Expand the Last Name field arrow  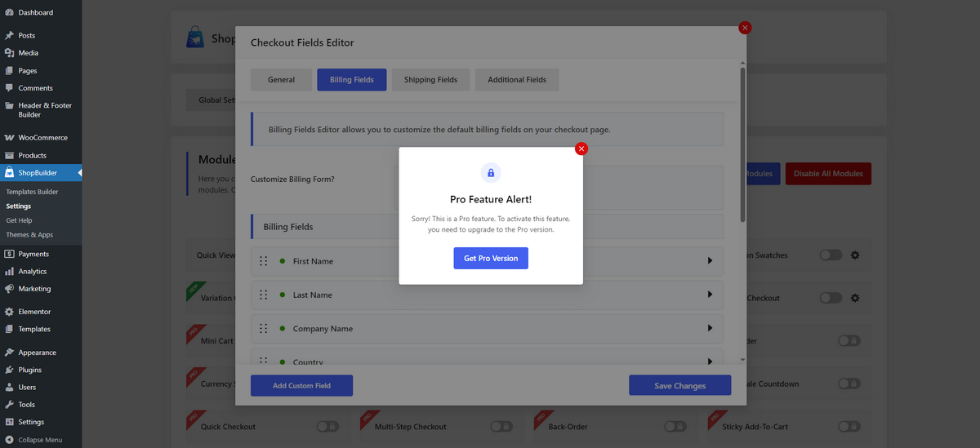(710, 295)
